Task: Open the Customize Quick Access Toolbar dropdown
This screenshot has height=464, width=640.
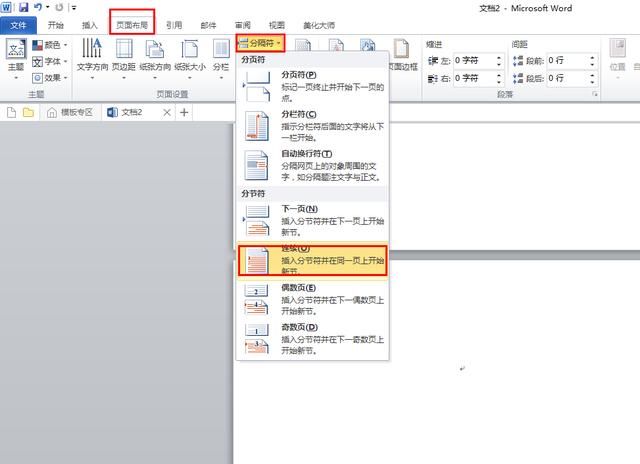Action: pyautogui.click(x=73, y=7)
